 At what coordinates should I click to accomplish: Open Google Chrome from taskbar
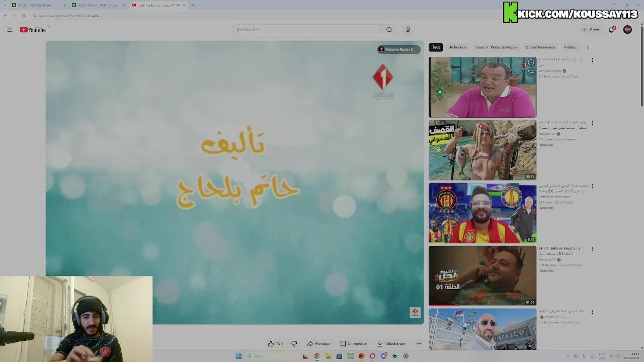click(317, 356)
